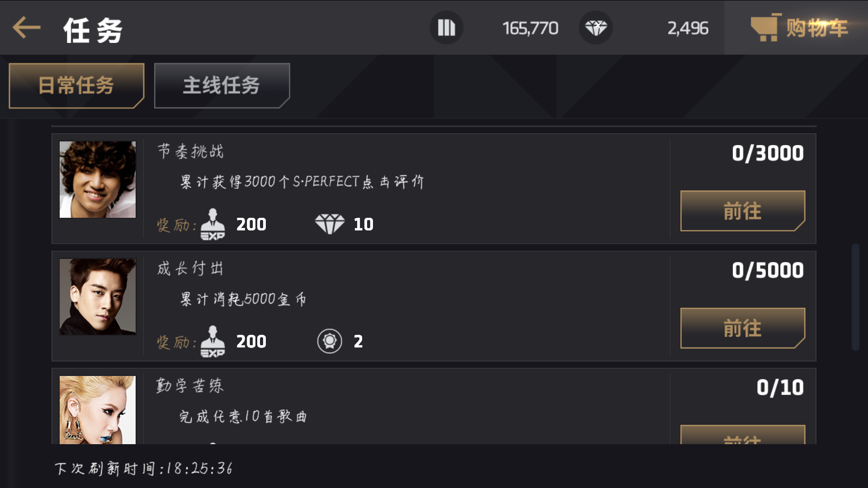Tap EXP reward icon in 成长付出 task
The height and width of the screenshot is (488, 868).
pos(212,341)
